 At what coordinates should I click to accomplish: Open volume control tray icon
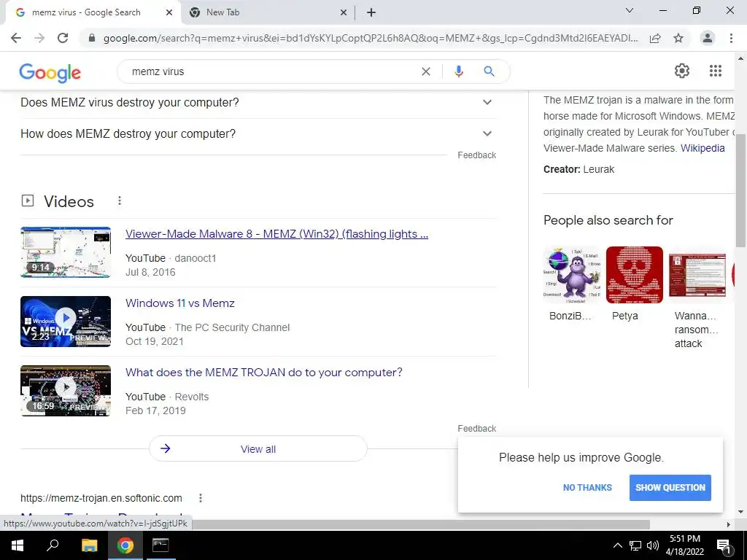coord(653,545)
